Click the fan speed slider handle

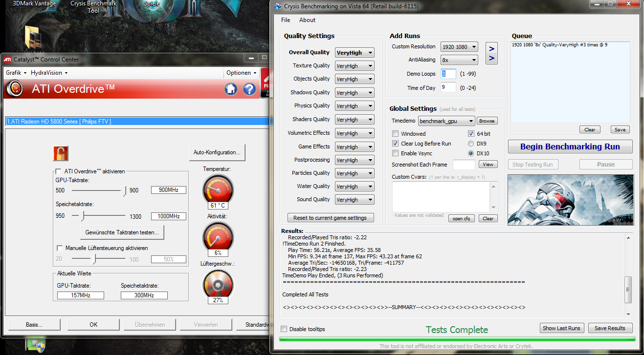pyautogui.click(x=95, y=259)
